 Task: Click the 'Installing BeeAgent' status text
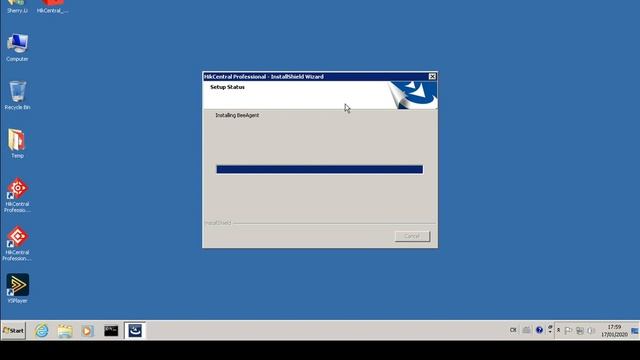point(237,116)
